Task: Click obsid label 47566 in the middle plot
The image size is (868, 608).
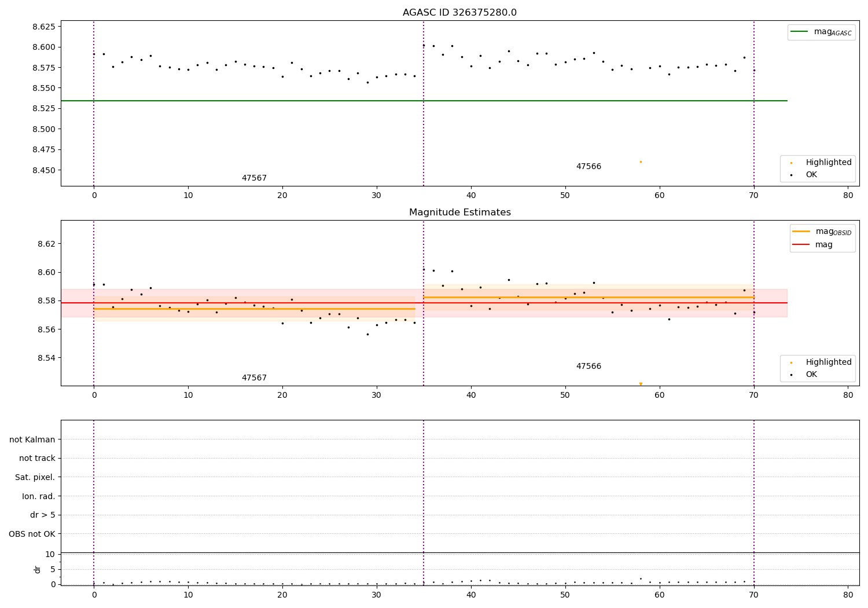Action: (589, 367)
